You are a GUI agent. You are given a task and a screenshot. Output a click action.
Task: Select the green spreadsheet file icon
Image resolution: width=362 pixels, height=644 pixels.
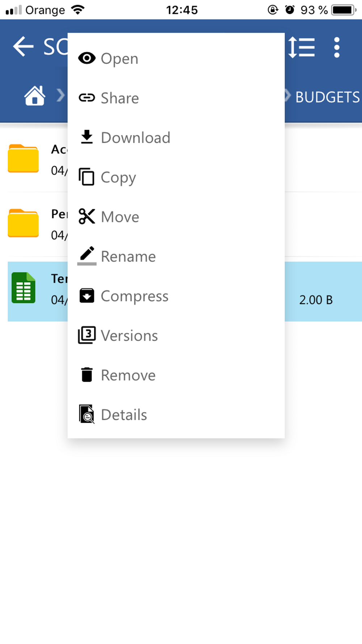[x=24, y=288]
